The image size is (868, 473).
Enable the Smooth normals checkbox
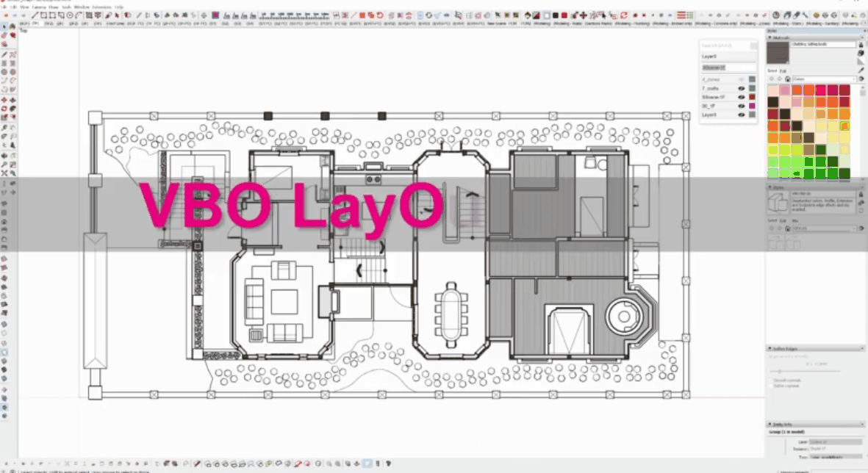(x=772, y=379)
